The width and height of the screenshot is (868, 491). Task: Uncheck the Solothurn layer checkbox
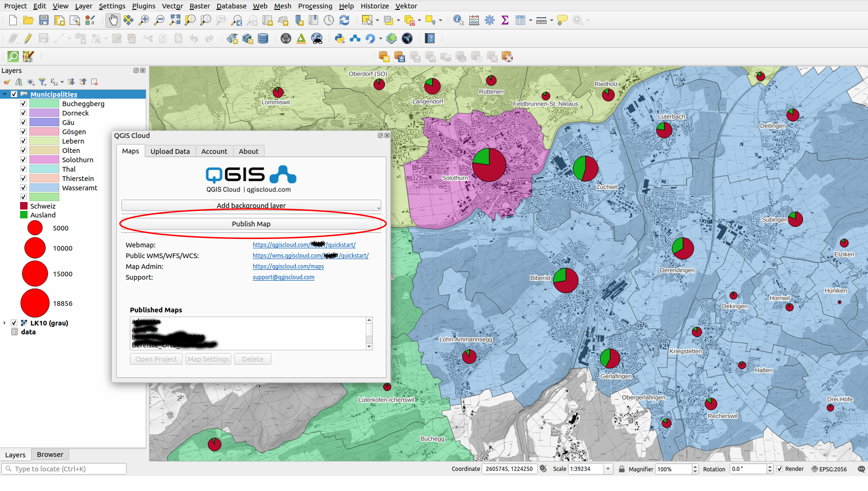pyautogui.click(x=23, y=159)
